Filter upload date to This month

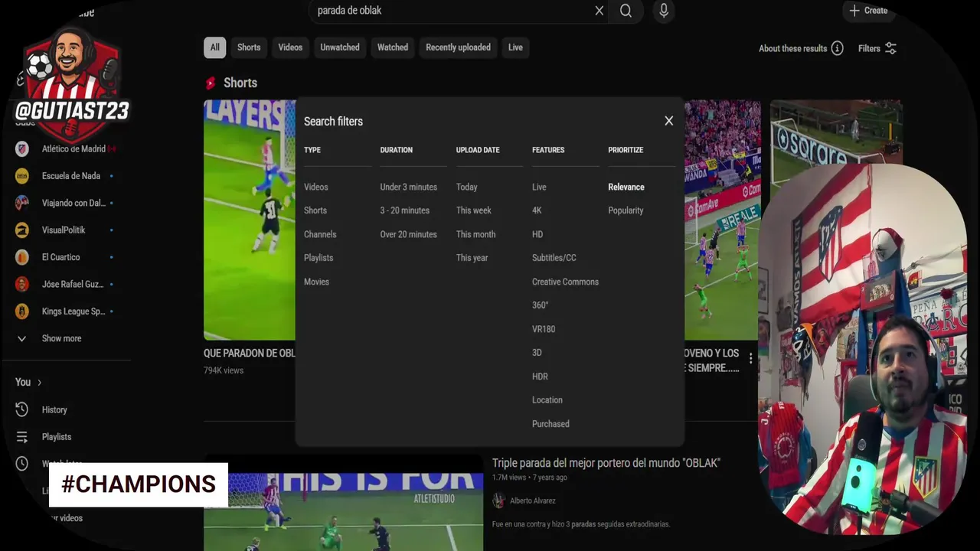(476, 234)
